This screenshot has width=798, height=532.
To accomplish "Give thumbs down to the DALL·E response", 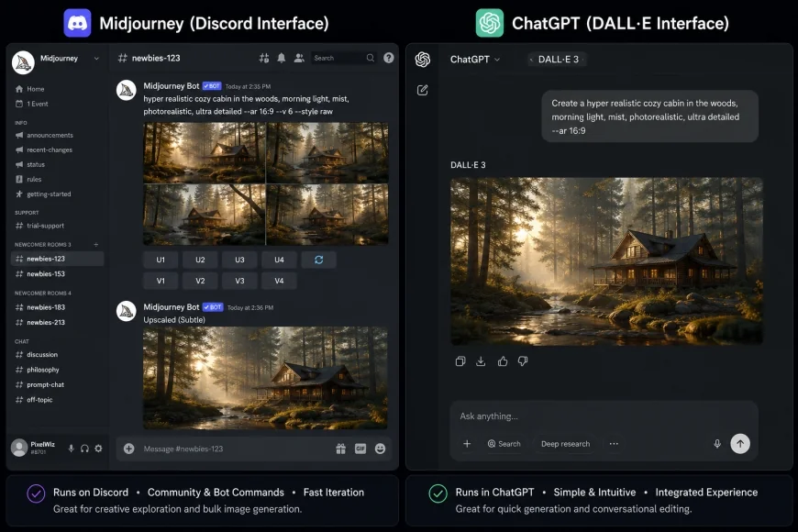I will pos(523,361).
